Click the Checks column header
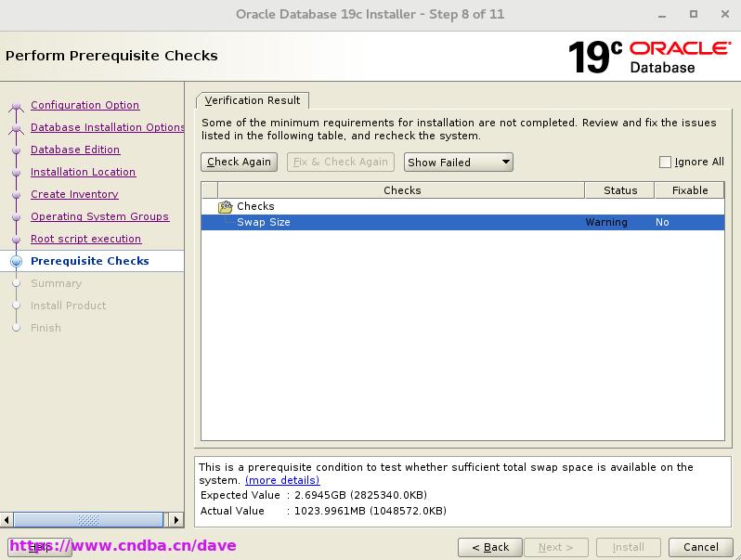The width and height of the screenshot is (741, 560). [x=402, y=190]
